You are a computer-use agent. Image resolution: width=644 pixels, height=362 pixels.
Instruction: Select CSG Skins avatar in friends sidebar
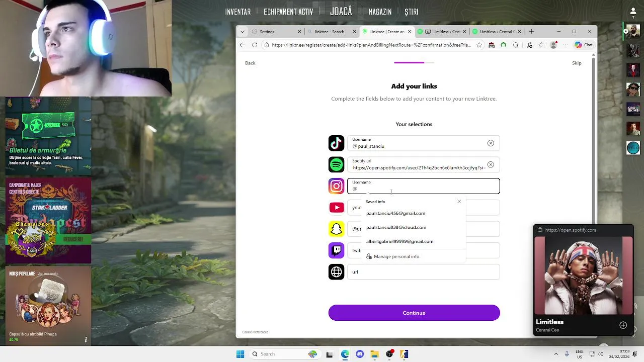(633, 109)
